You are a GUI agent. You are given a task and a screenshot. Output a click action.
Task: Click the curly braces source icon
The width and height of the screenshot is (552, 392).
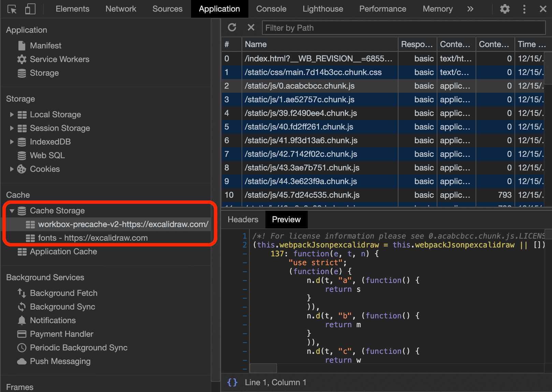pyautogui.click(x=232, y=382)
